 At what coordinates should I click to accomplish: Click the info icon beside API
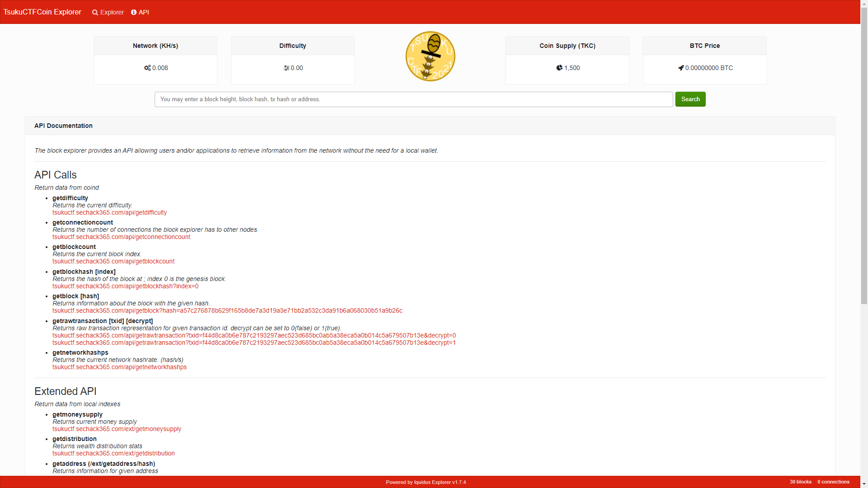coord(134,12)
